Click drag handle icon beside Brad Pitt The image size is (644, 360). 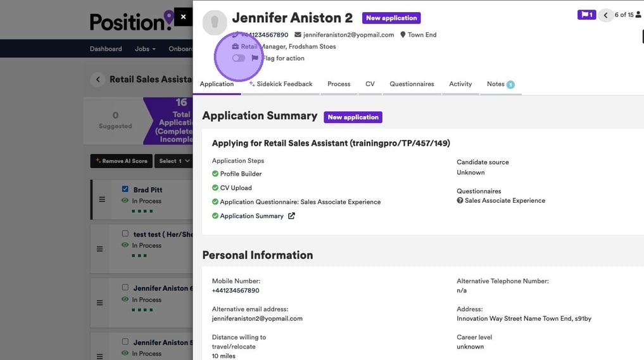[x=101, y=199]
